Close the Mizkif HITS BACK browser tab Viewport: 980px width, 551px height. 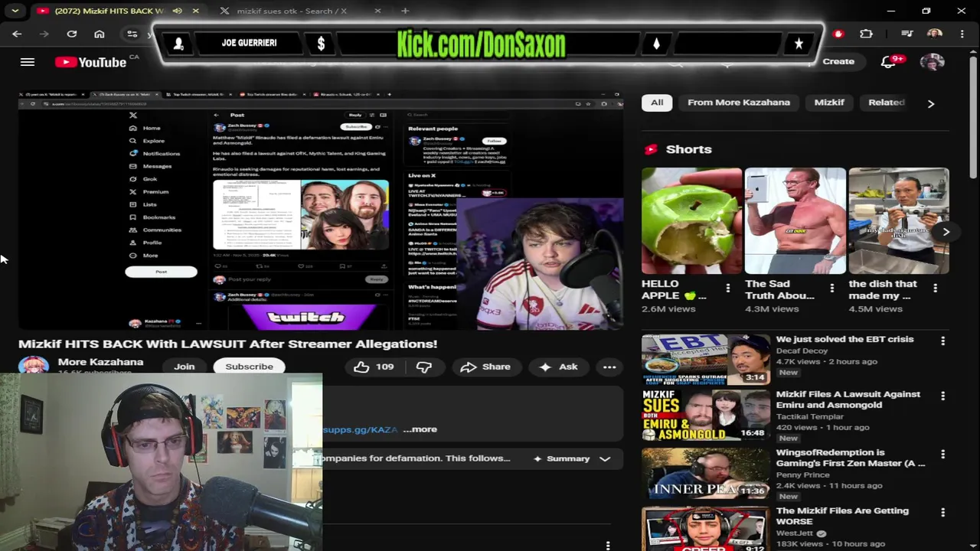coord(196,11)
